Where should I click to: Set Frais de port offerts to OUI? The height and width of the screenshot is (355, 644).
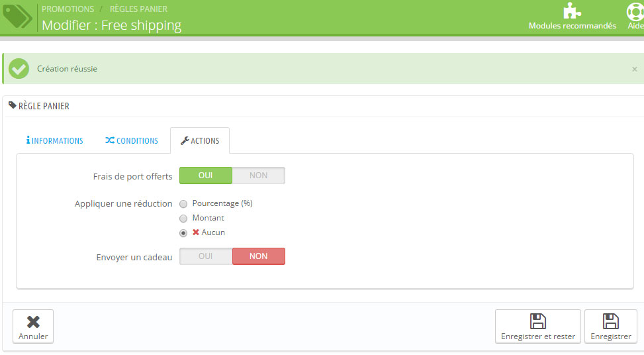coord(206,176)
